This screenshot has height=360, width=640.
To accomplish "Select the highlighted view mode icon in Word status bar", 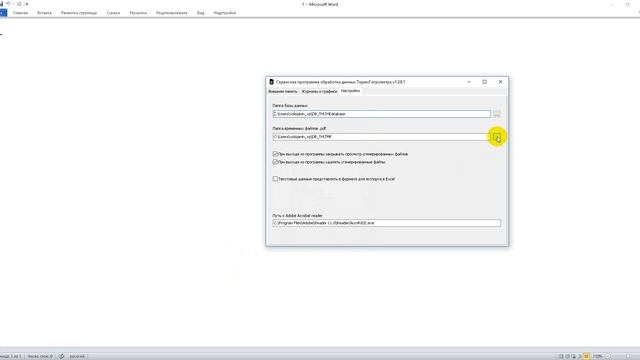I will point(586,356).
